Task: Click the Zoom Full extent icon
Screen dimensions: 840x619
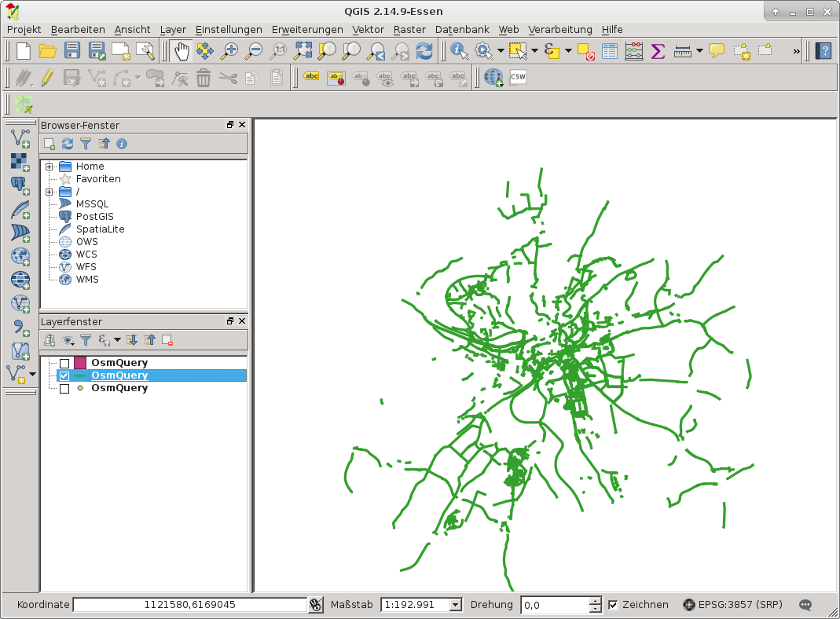Action: [303, 52]
